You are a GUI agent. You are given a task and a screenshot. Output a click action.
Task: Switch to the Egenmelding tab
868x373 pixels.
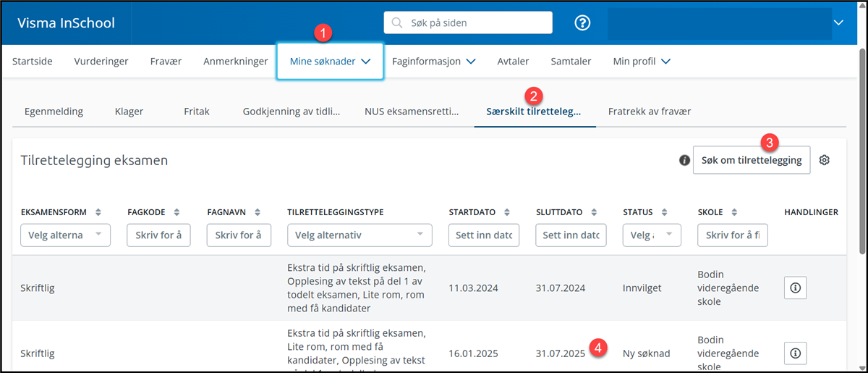(x=54, y=112)
